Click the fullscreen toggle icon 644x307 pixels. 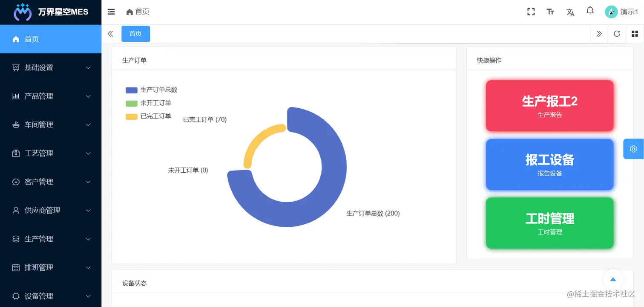tap(531, 12)
